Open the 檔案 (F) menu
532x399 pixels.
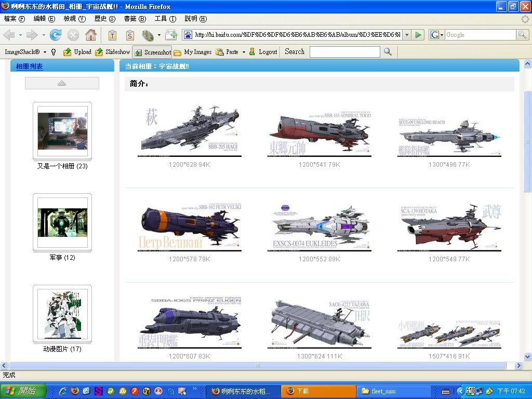[15, 19]
